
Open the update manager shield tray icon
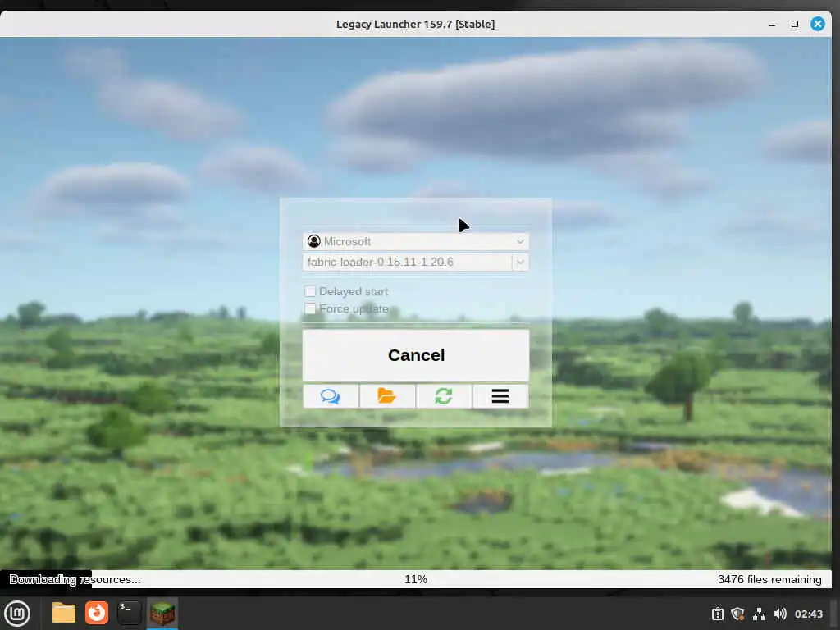coord(737,614)
